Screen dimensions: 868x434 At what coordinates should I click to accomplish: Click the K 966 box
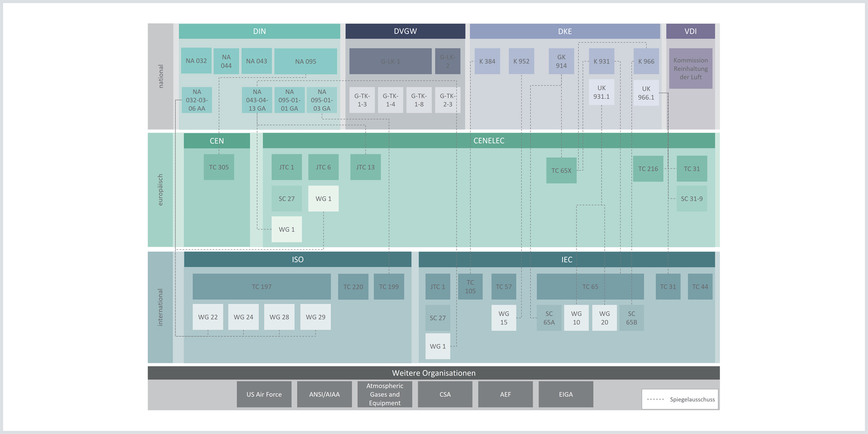[x=646, y=61]
